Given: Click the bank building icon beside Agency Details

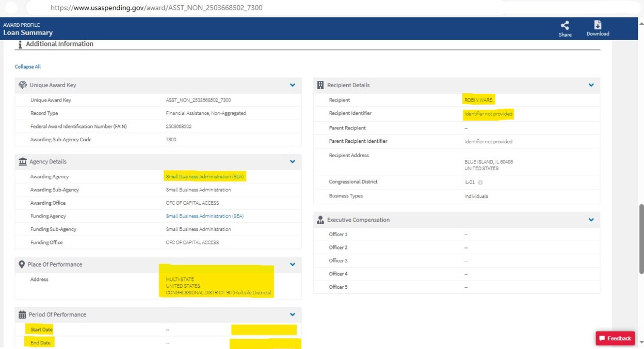Looking at the screenshot, I should [x=22, y=162].
